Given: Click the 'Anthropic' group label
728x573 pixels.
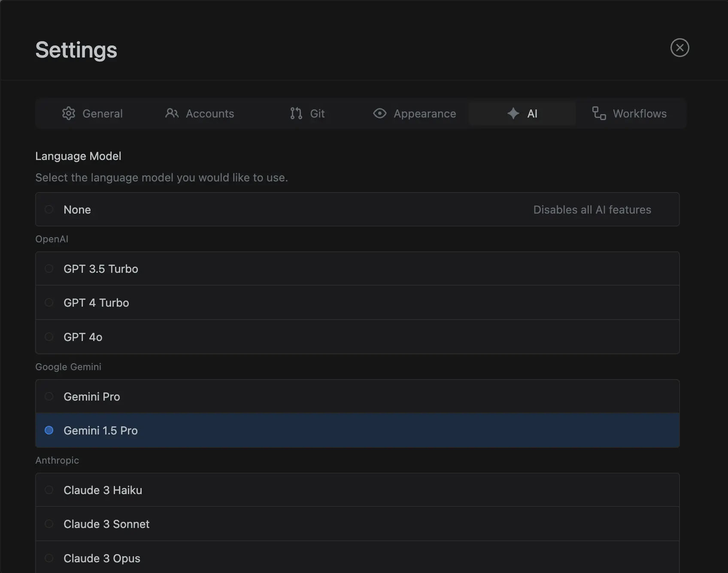Looking at the screenshot, I should point(57,460).
